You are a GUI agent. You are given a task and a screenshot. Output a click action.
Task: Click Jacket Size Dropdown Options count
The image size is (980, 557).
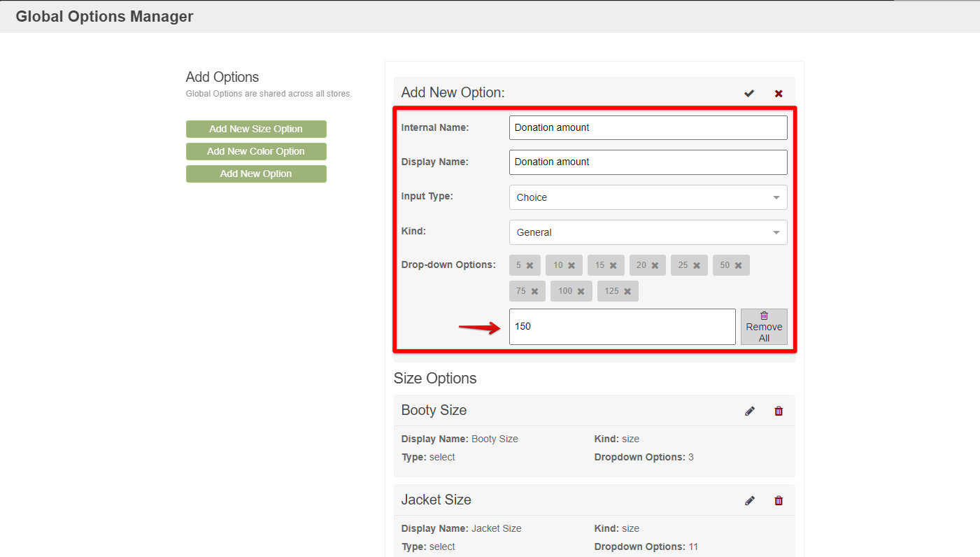coord(646,547)
